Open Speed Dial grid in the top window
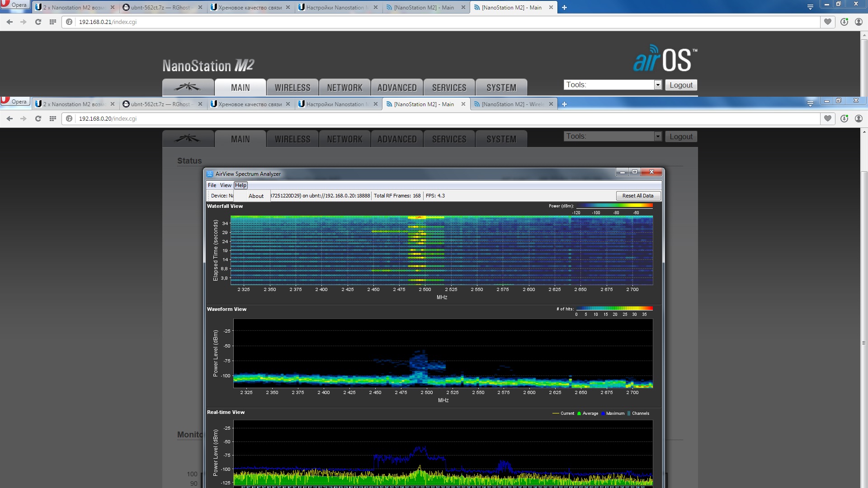 pyautogui.click(x=53, y=22)
